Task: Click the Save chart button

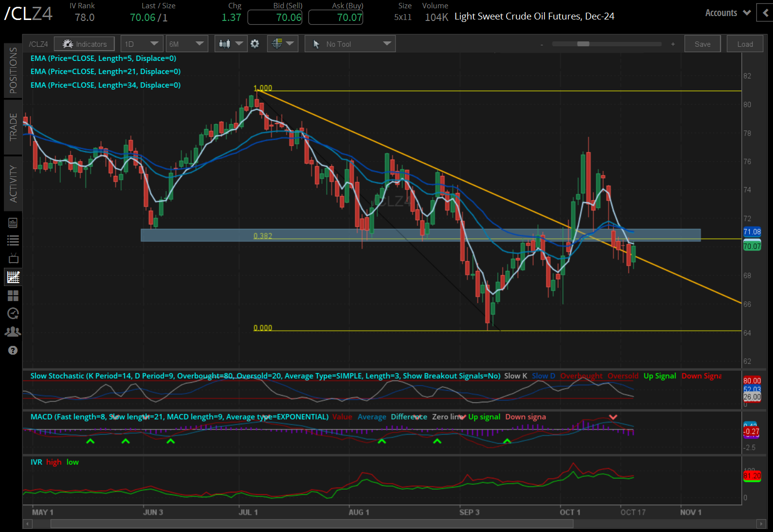Action: [702, 44]
